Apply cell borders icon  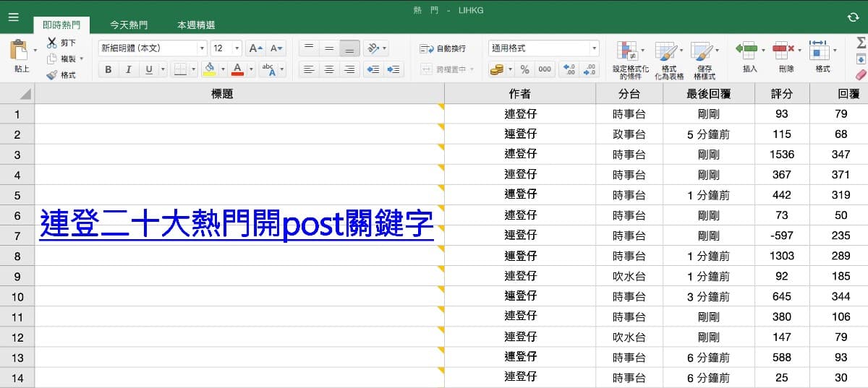(181, 69)
